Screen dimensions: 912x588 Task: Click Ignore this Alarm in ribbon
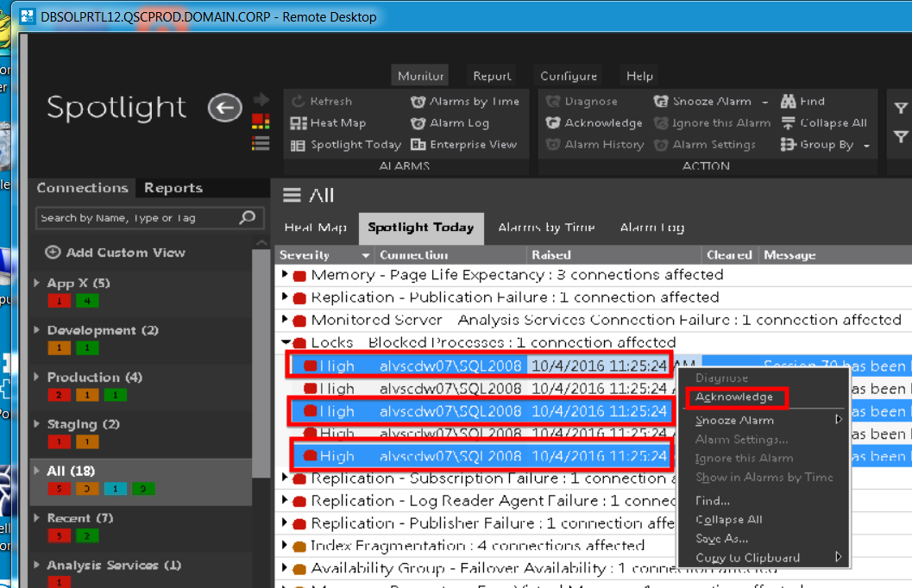[712, 123]
